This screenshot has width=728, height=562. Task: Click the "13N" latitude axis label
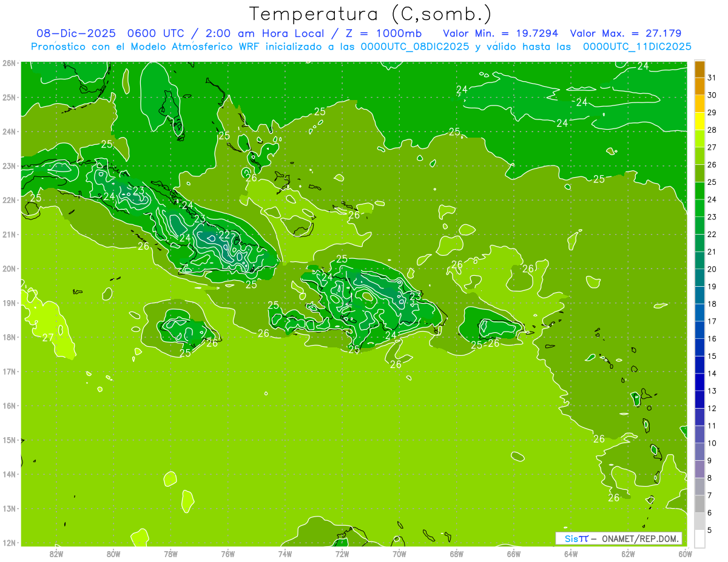pyautogui.click(x=8, y=508)
